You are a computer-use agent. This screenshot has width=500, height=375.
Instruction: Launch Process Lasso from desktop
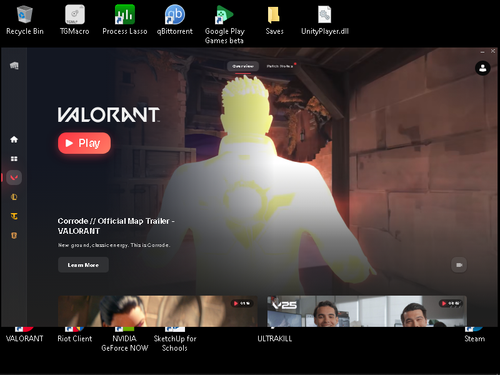pyautogui.click(x=125, y=20)
